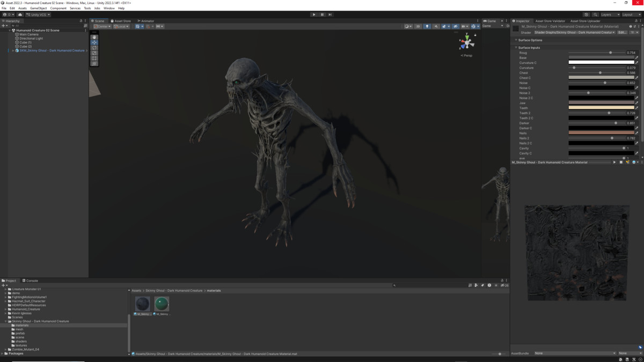Image resolution: width=644 pixels, height=362 pixels.
Task: Open the Center pivot mode dropdown
Action: click(x=102, y=26)
